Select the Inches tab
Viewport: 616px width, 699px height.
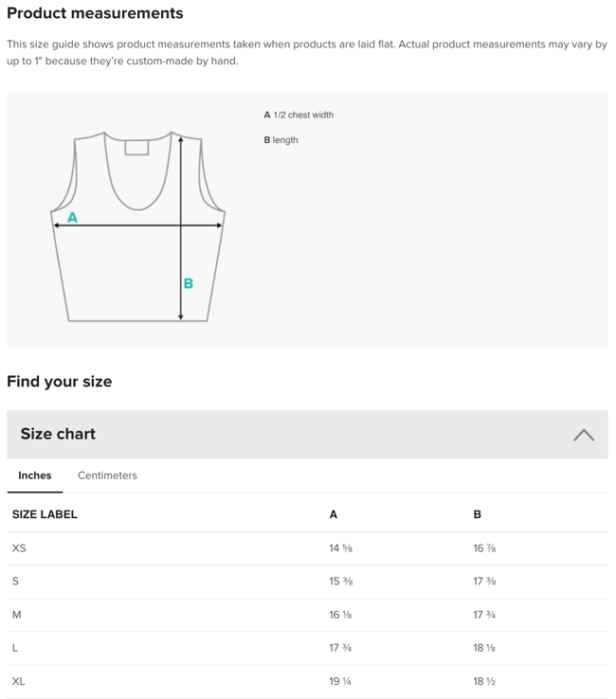coord(35,475)
